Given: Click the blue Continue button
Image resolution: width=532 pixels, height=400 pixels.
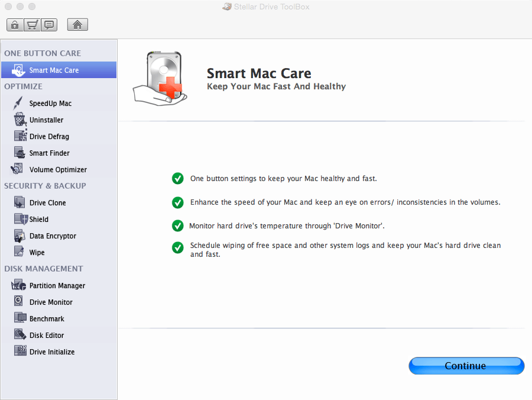Looking at the screenshot, I should tap(466, 366).
